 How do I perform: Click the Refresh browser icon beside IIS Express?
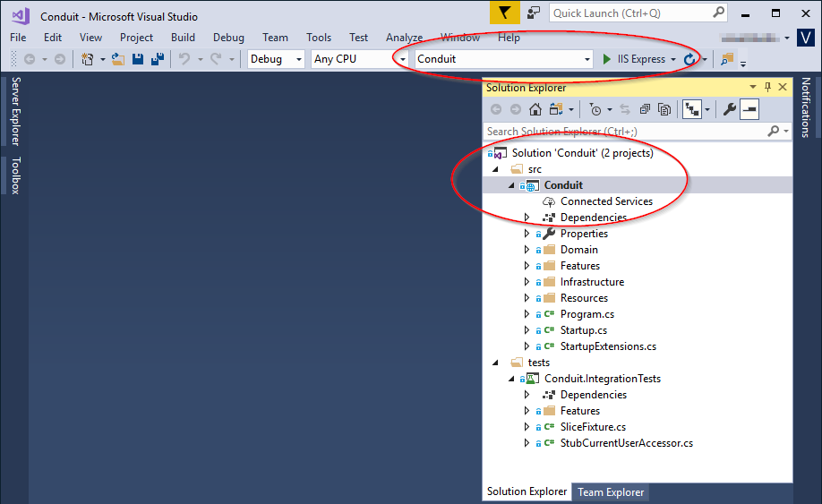(689, 59)
